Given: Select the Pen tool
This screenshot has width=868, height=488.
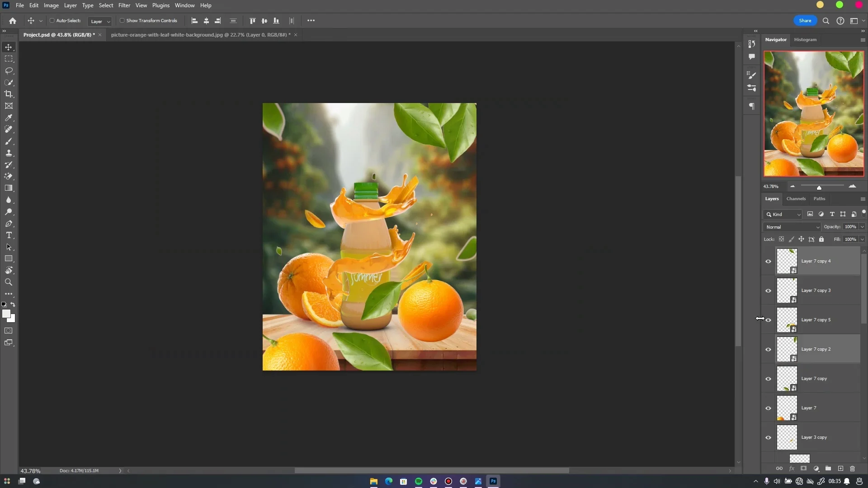Looking at the screenshot, I should point(9,223).
